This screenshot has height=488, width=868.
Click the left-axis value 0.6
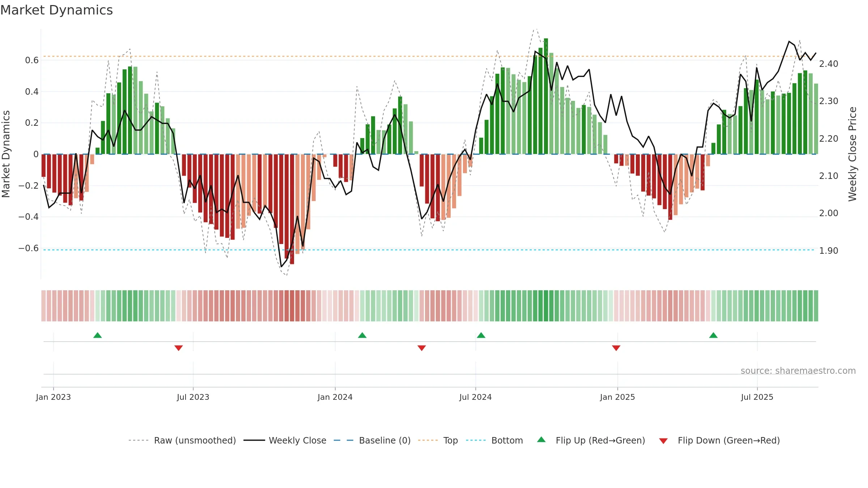click(32, 60)
